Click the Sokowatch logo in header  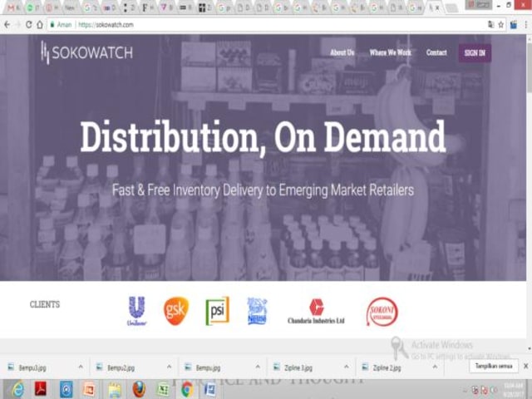tap(86, 52)
